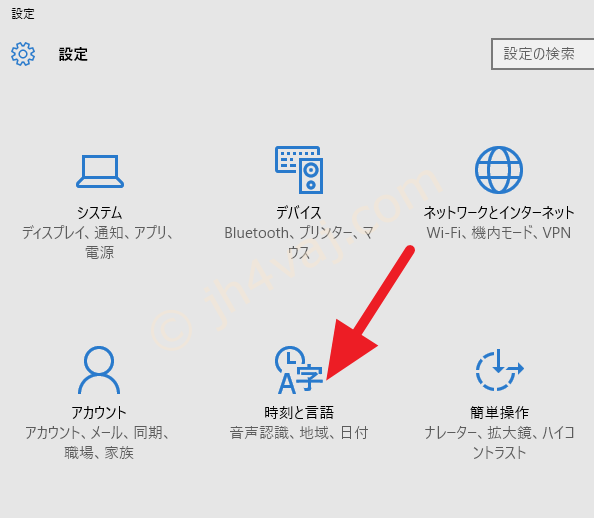Open 時刻と言語 settings title
This screenshot has height=518, width=594.
point(299,412)
